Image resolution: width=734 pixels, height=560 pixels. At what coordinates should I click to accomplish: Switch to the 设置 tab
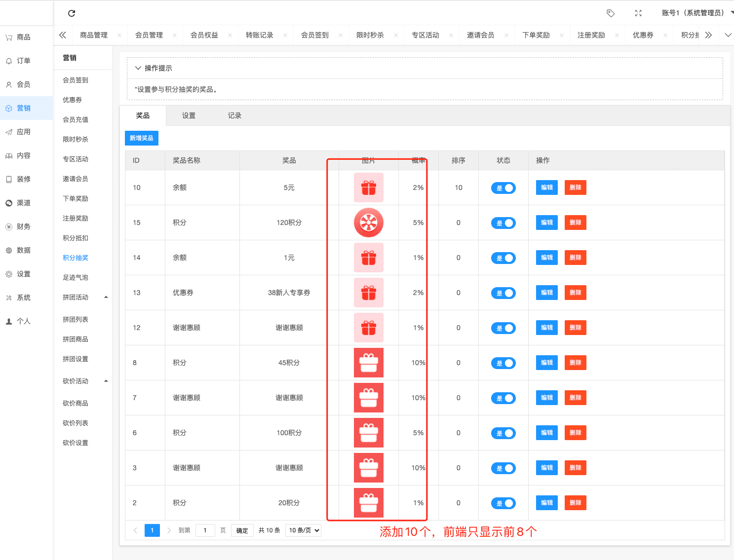click(189, 116)
